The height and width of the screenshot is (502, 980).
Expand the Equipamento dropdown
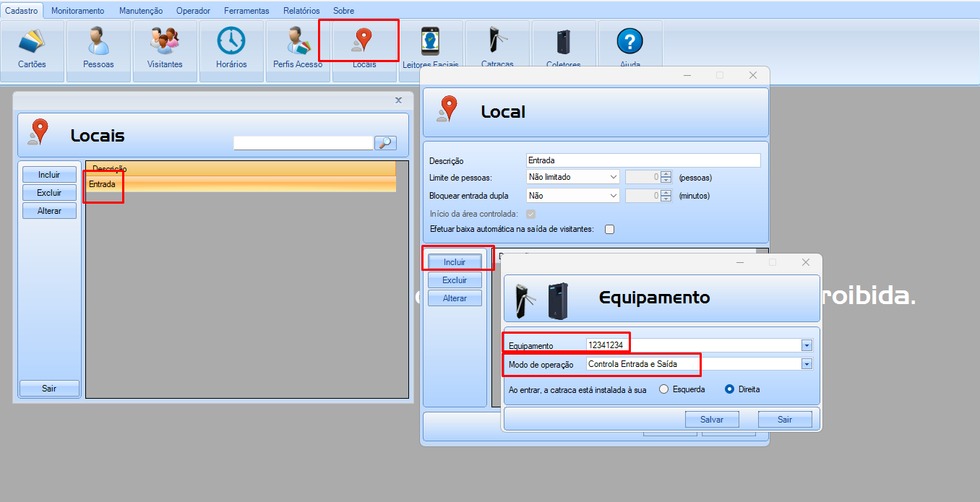[807, 346]
